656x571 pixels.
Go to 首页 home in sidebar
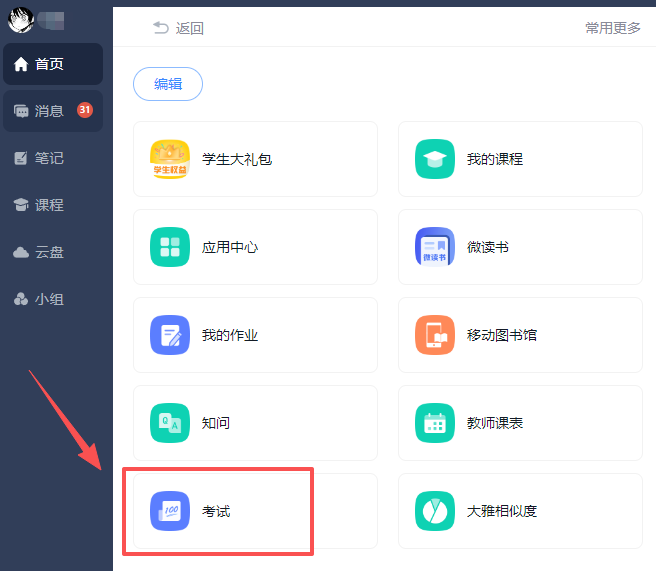tap(53, 64)
